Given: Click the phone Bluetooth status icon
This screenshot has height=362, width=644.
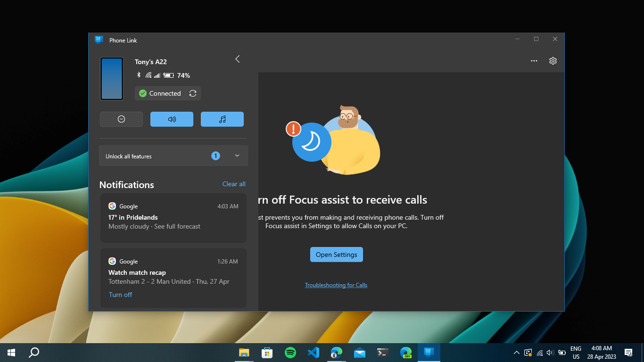Looking at the screenshot, I should point(139,75).
